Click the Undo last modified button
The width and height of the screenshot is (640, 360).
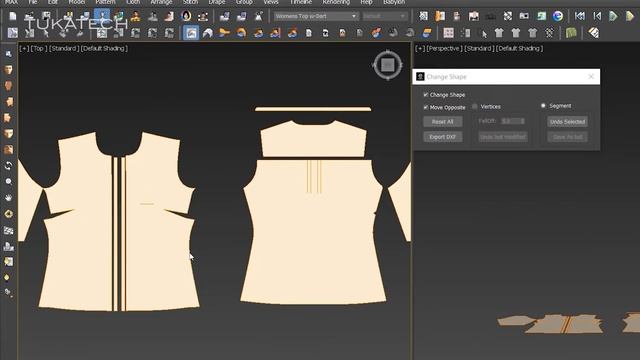503,137
